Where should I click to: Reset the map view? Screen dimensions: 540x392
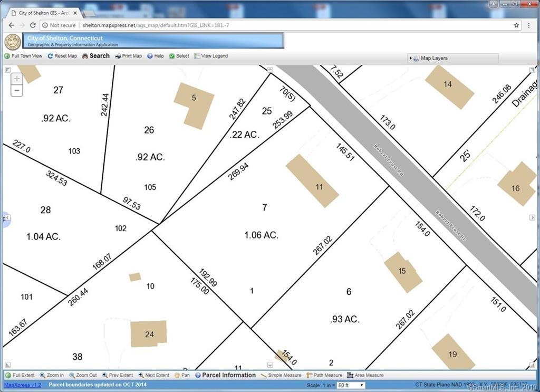point(62,56)
